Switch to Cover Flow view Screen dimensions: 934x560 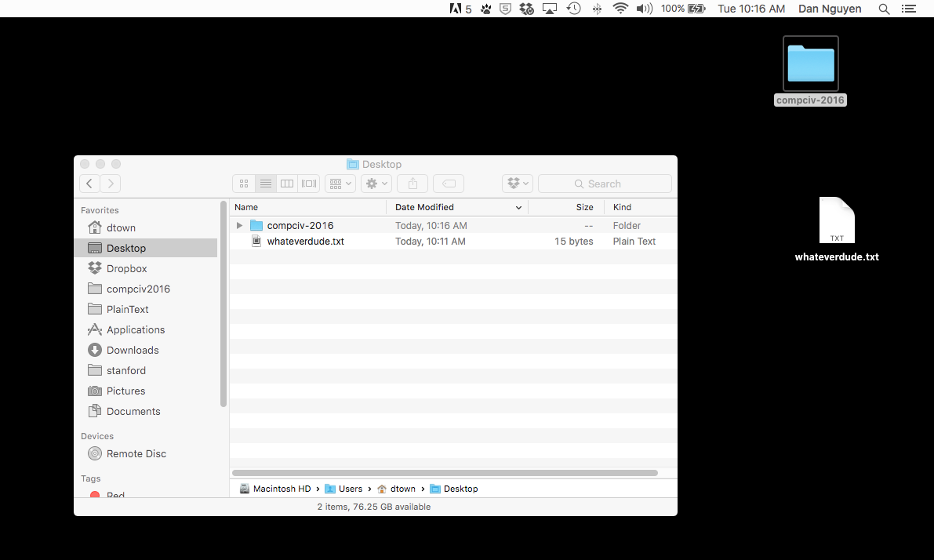pos(309,184)
